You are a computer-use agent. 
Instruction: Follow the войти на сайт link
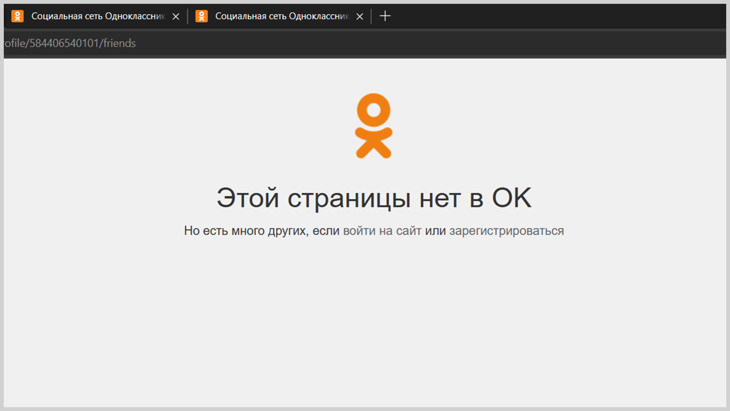point(381,231)
